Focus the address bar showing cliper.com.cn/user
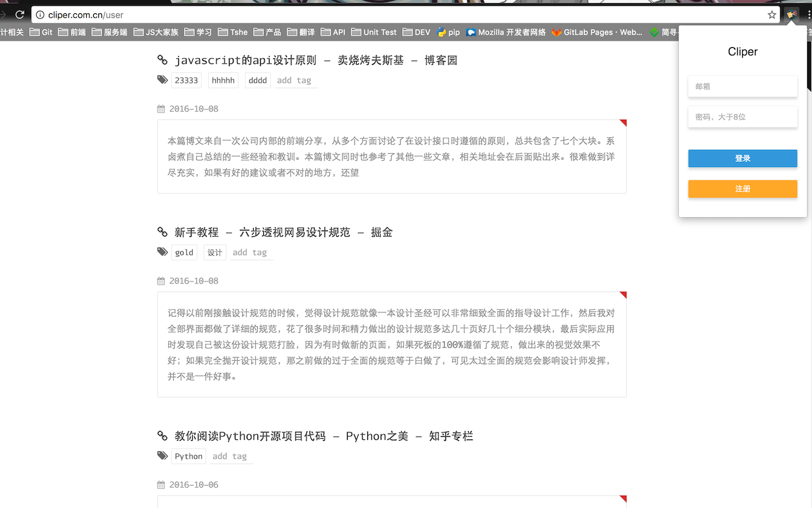 point(405,15)
